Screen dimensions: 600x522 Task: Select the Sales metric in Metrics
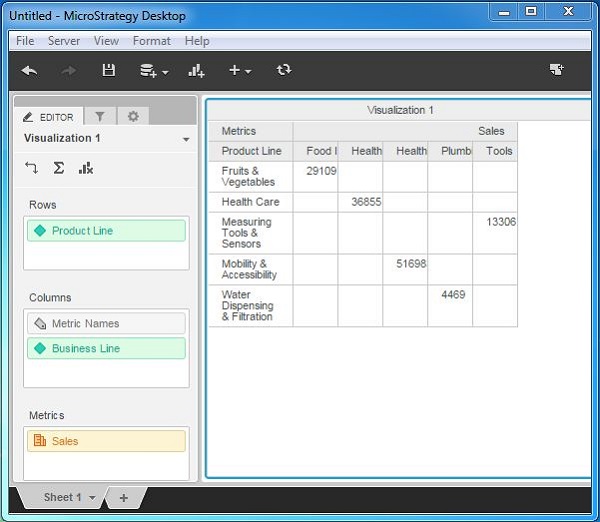(106, 441)
